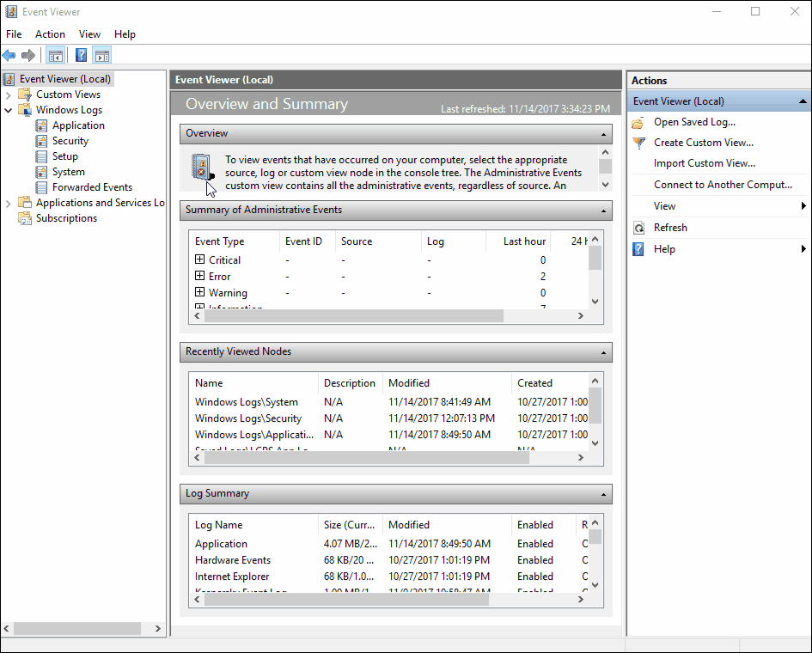Select the Security log icon in tree

point(41,141)
